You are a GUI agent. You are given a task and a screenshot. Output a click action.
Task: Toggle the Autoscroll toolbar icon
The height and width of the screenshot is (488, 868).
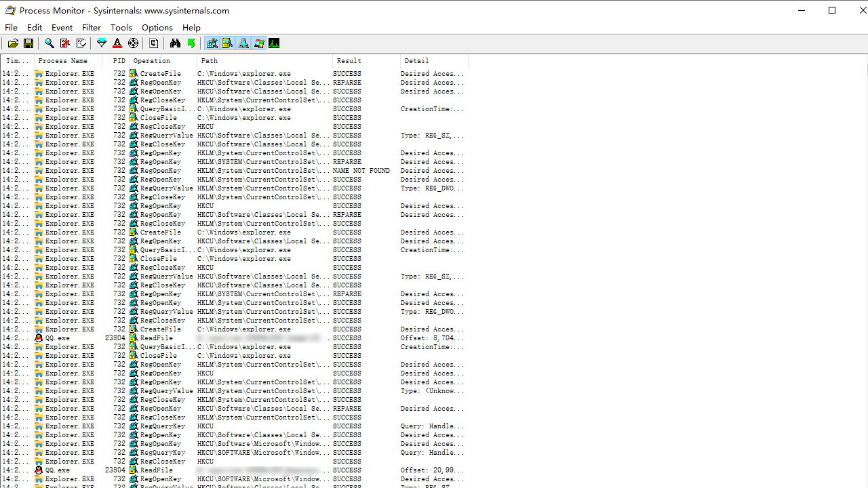point(65,43)
